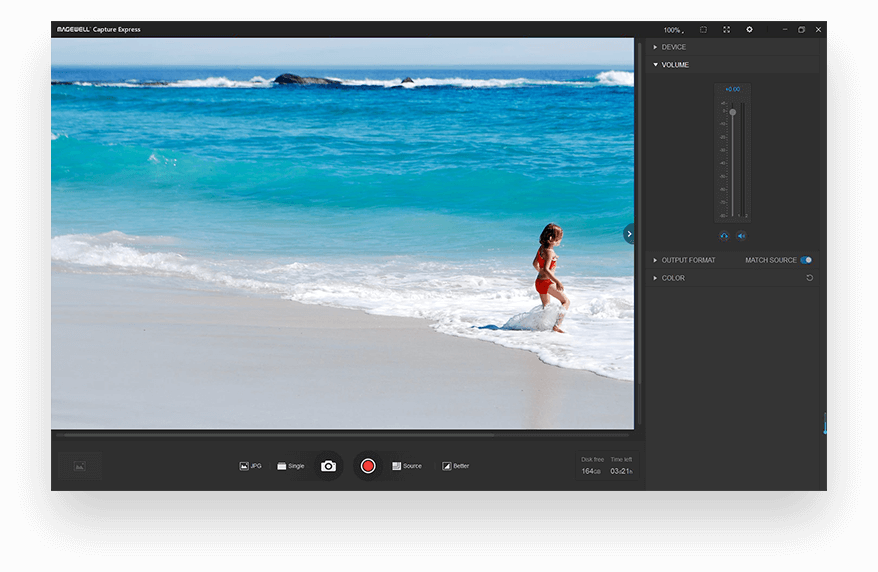Select the Source resolution option
The image size is (878, 572).
pyautogui.click(x=406, y=466)
